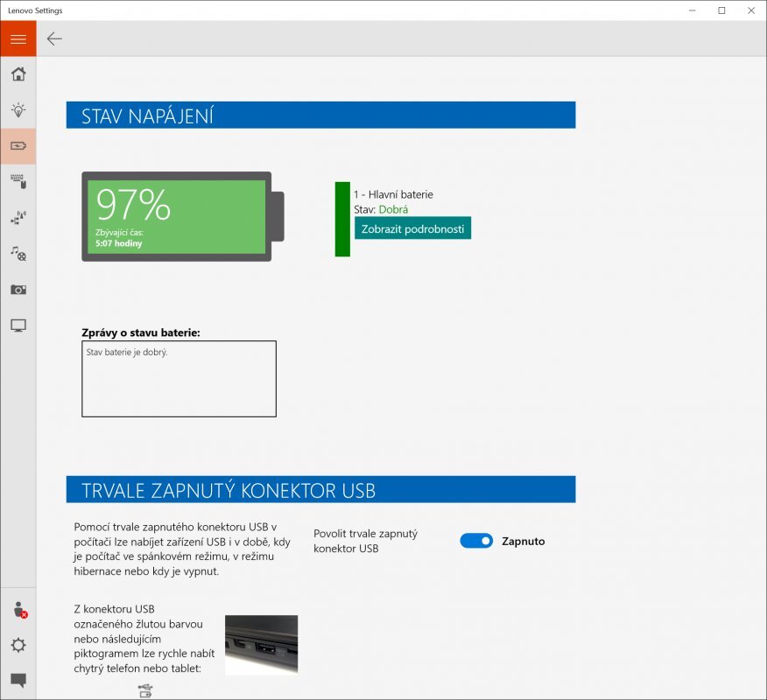The image size is (767, 700).
Task: Open multimedia settings via music-note icon
Action: click(x=18, y=254)
